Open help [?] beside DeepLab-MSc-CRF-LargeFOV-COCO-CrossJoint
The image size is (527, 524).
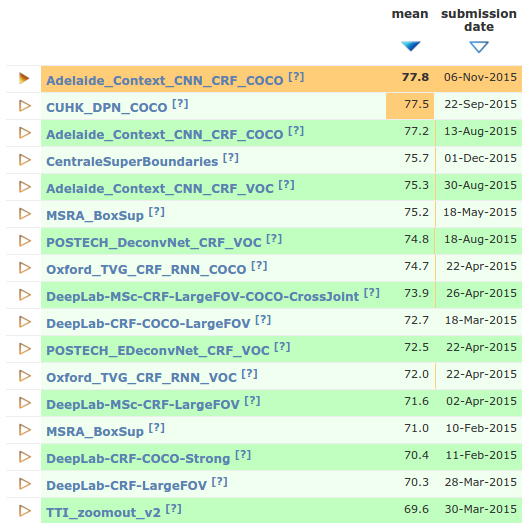tap(372, 293)
